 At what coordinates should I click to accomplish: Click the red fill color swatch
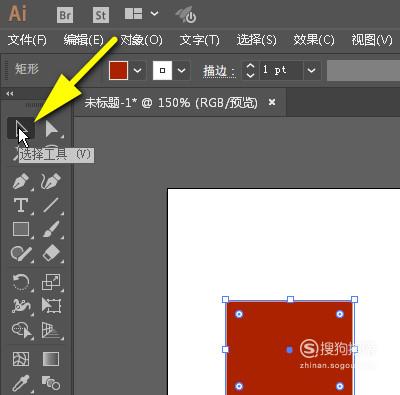pyautogui.click(x=118, y=70)
